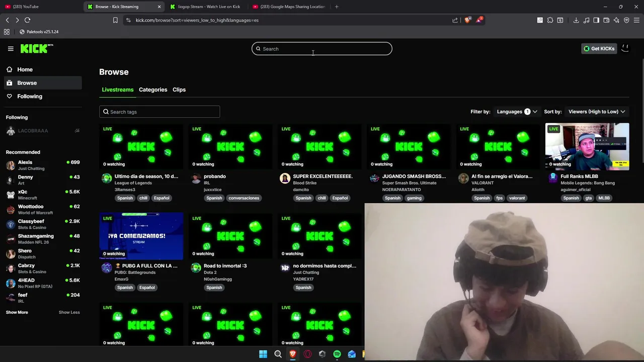The width and height of the screenshot is (644, 362).
Task: Switch to Google Maps Sharing Location tab
Action: tap(289, 7)
